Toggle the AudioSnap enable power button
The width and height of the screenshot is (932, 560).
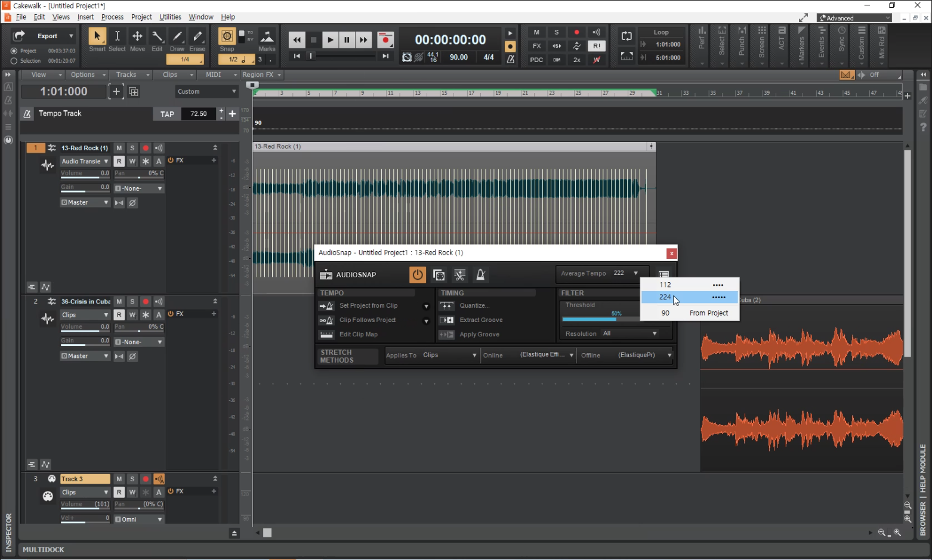click(418, 275)
